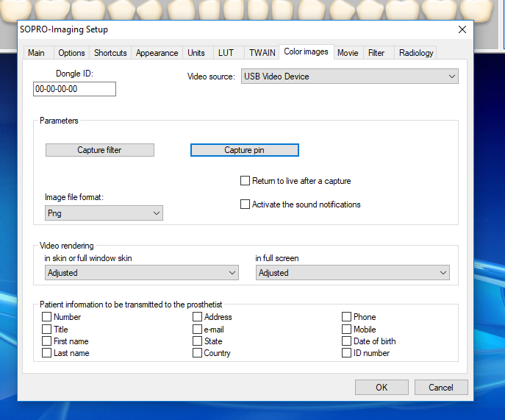The width and height of the screenshot is (505, 420).
Task: Click the Capture filter button
Action: tap(100, 150)
